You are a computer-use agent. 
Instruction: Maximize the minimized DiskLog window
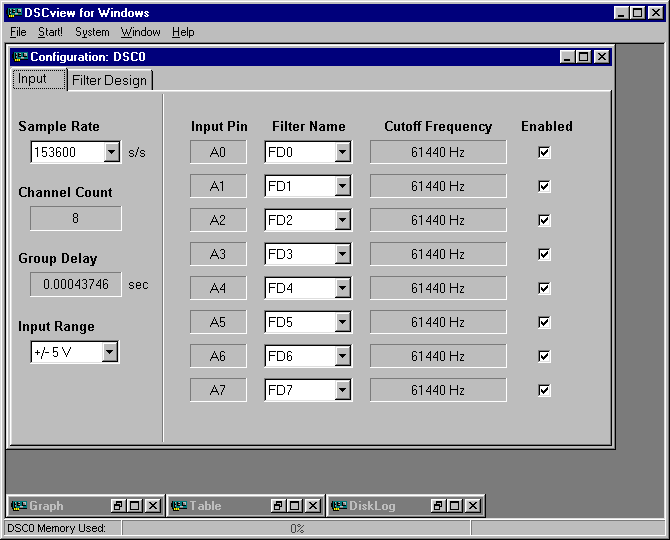click(x=455, y=506)
